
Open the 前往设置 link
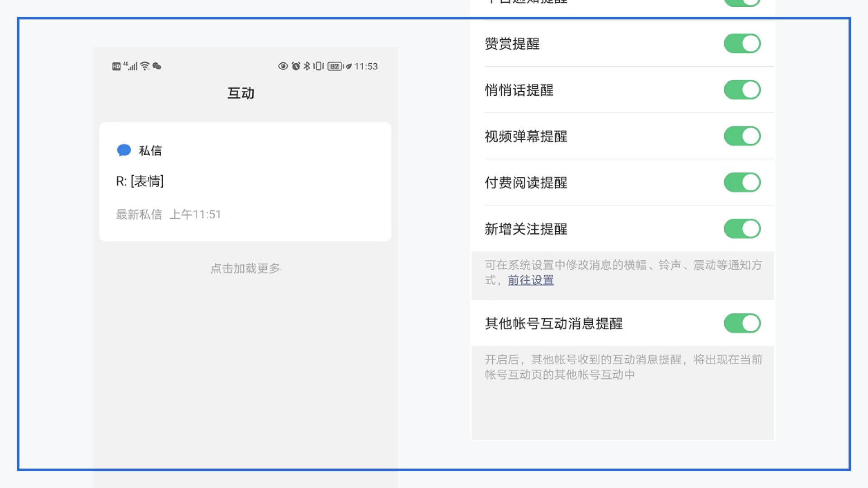tap(530, 280)
